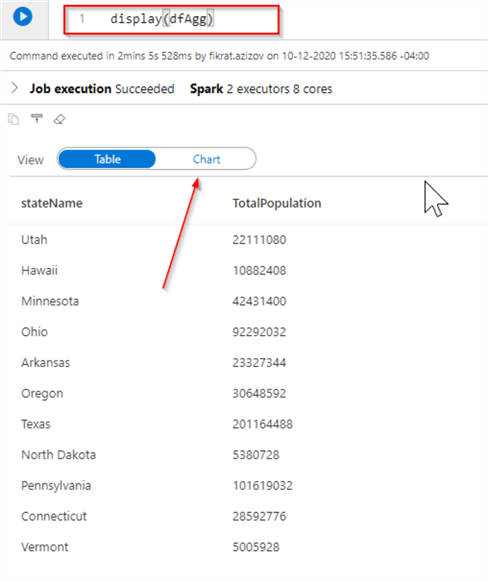
Task: Select the Utah row
Action: coord(248,240)
